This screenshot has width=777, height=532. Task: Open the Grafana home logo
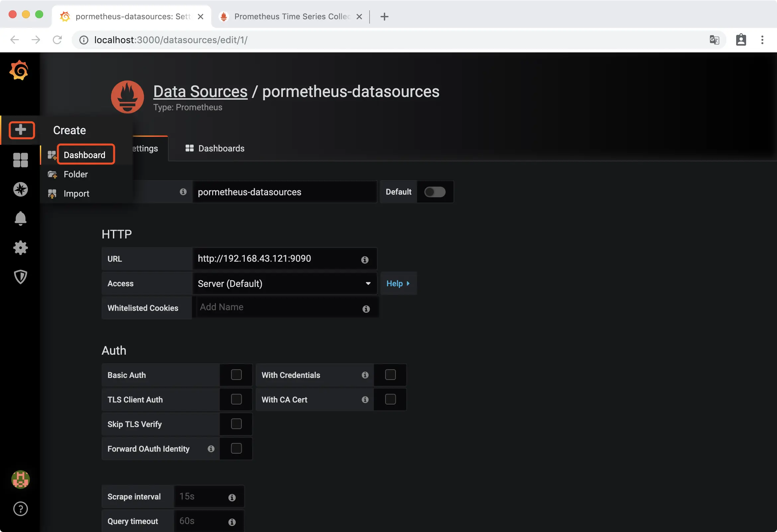point(19,70)
